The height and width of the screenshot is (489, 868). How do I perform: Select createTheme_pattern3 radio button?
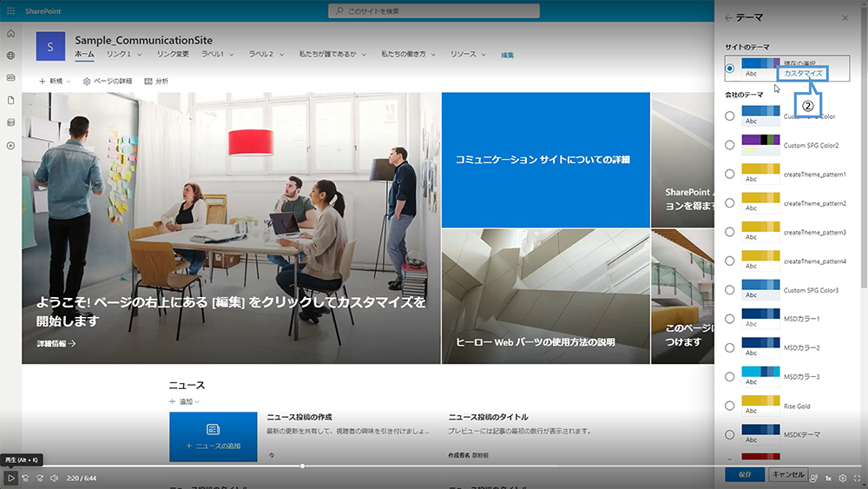point(730,232)
